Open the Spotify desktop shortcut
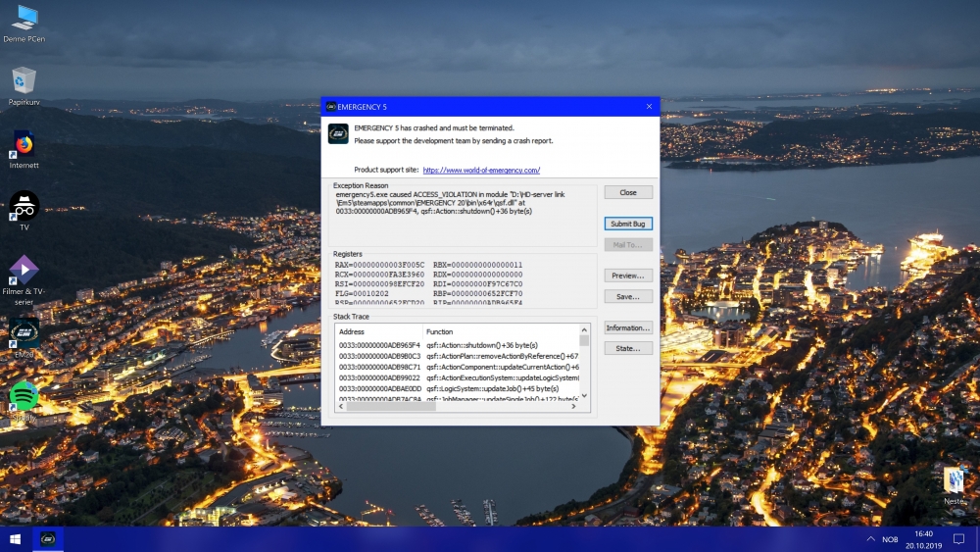This screenshot has width=980, height=552. (24, 401)
